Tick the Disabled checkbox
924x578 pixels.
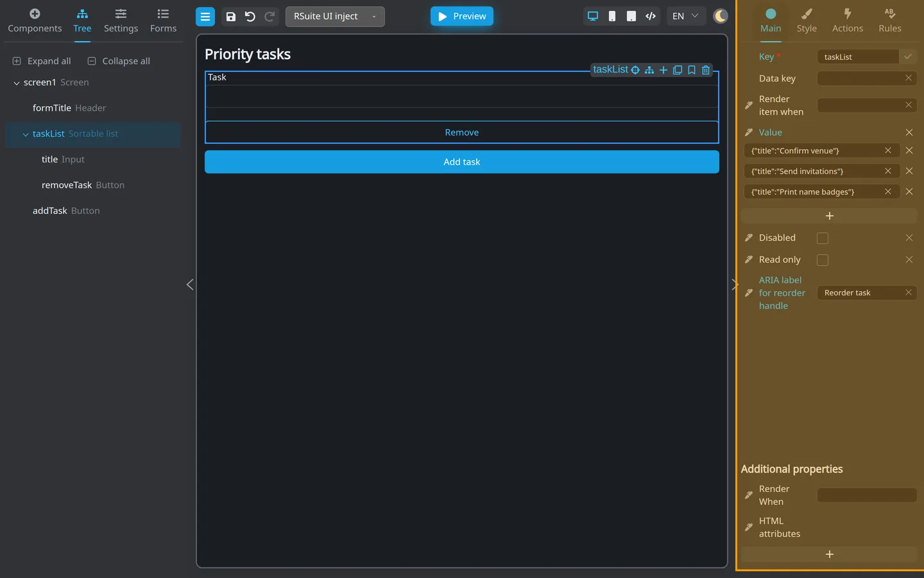(823, 238)
